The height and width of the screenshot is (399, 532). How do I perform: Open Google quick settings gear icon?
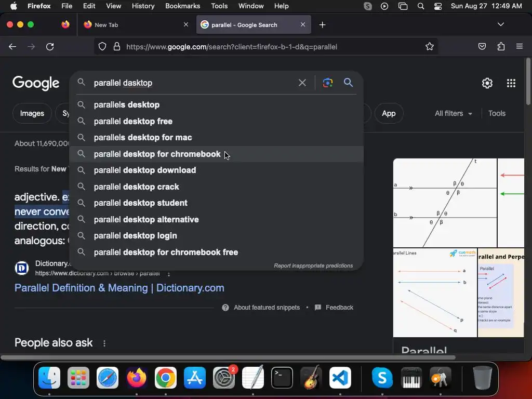coord(487,83)
